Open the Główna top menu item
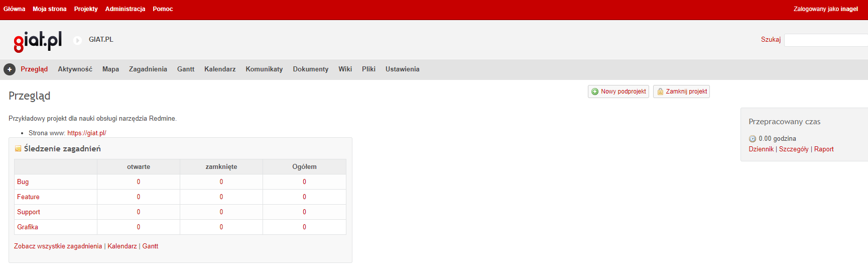868x267 pixels. [x=14, y=9]
